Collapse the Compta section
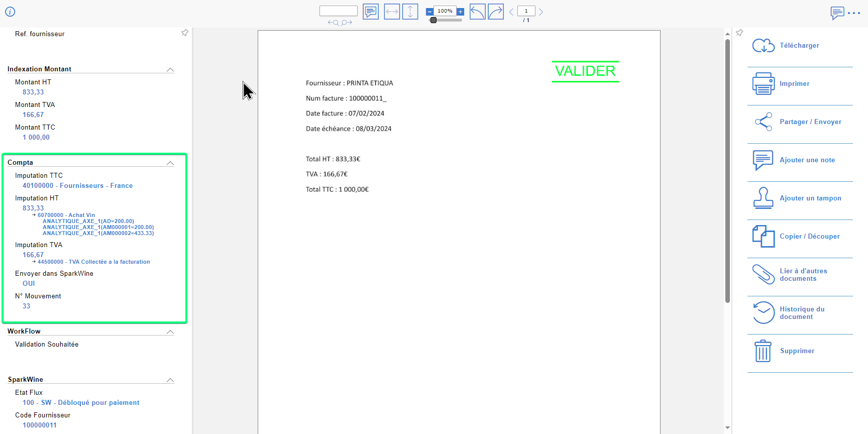 [170, 163]
